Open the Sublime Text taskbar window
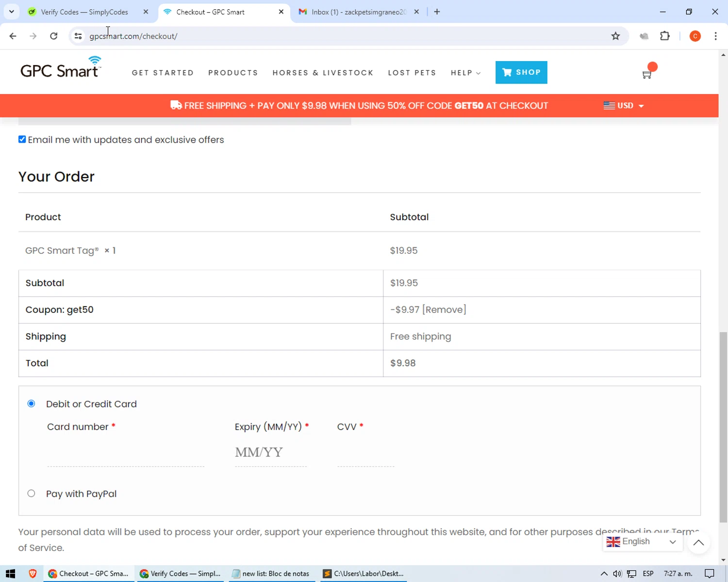Screen dimensions: 728x582 (364, 574)
